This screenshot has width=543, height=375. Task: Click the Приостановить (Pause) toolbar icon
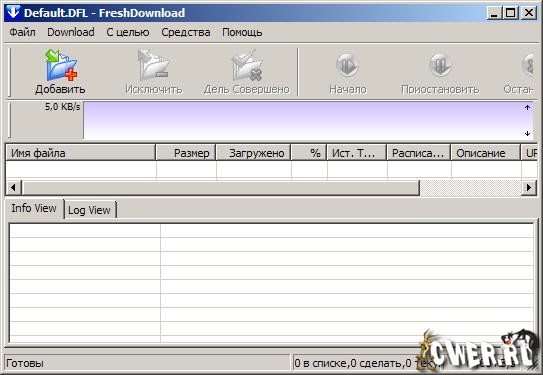[440, 65]
